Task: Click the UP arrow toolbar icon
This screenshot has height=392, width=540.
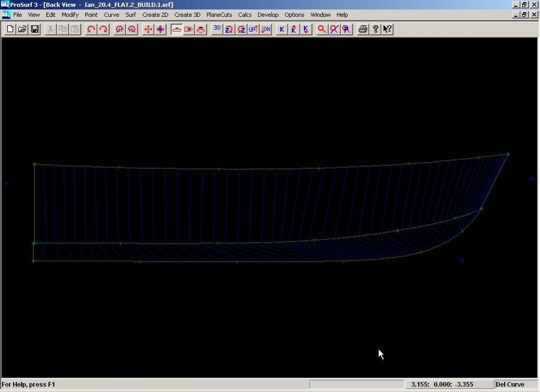Action: 254,30
